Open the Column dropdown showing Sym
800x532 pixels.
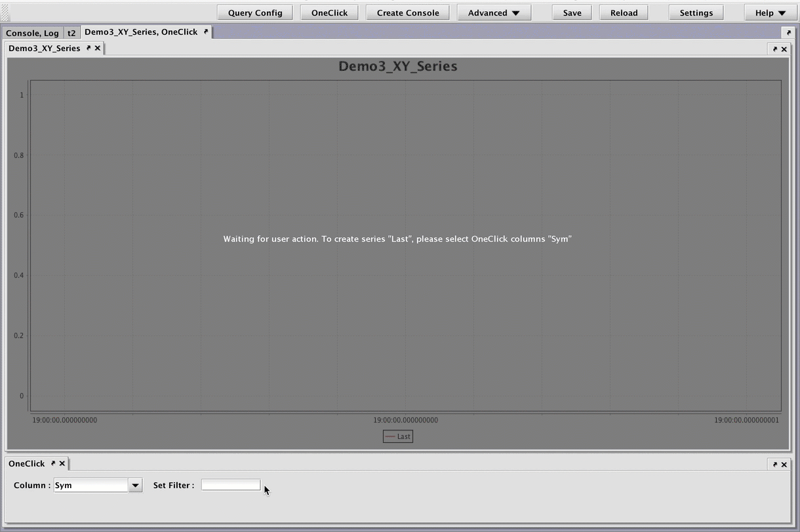click(x=135, y=485)
